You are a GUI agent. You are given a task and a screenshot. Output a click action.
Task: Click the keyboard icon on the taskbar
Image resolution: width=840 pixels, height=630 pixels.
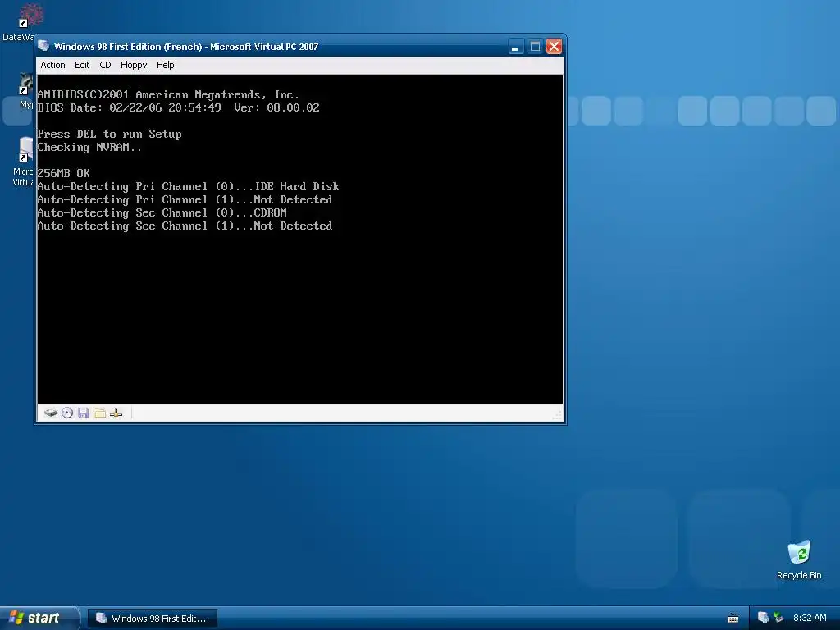point(733,619)
